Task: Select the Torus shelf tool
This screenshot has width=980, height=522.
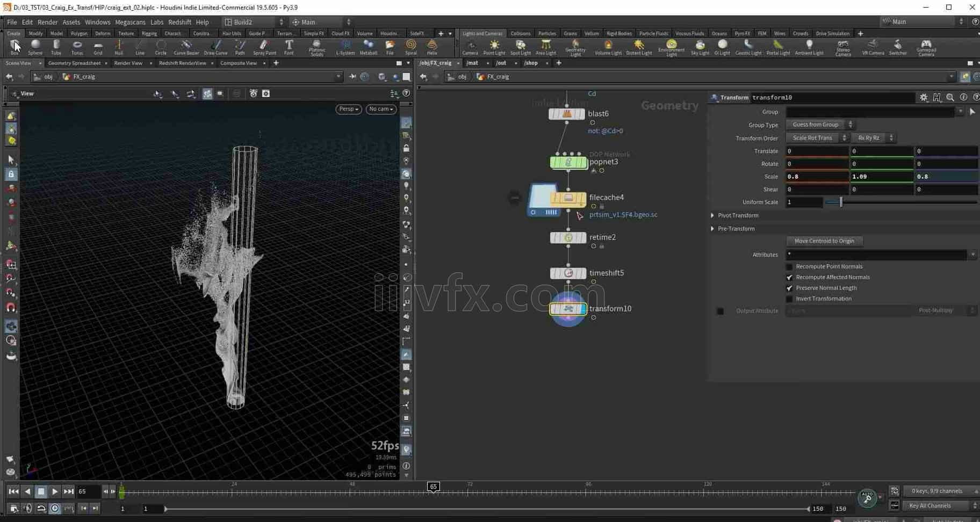Action: pos(77,47)
